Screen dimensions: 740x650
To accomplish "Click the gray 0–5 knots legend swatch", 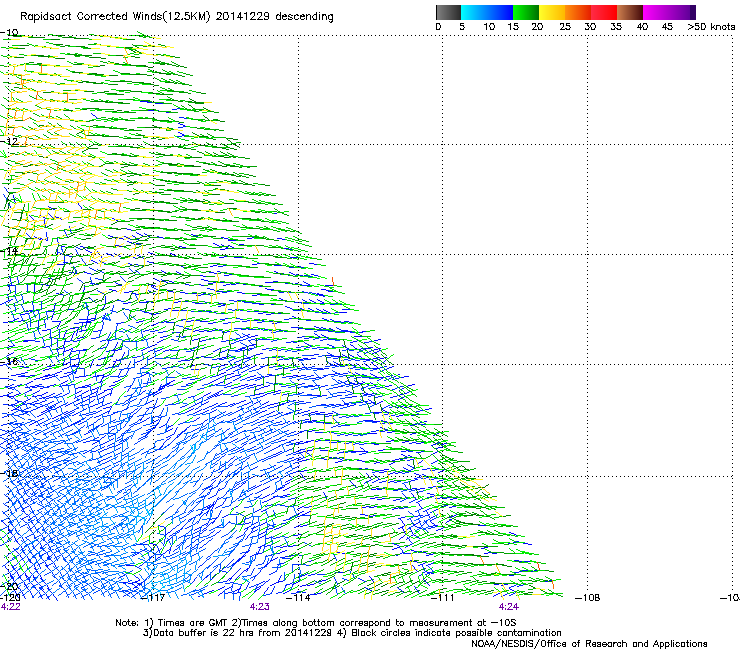I will coord(448,12).
